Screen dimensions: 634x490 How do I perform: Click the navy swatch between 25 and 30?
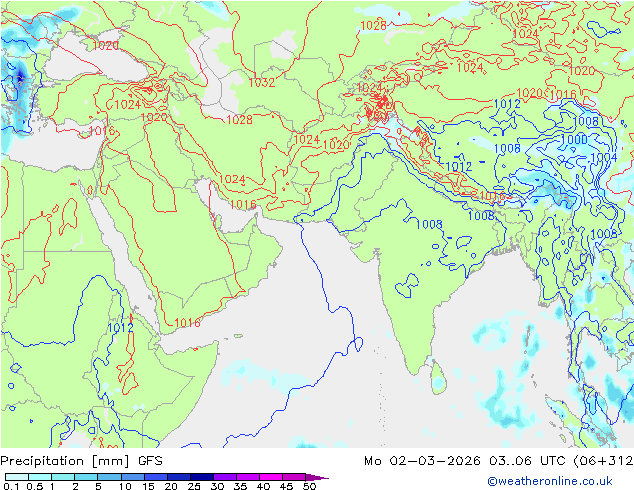[201, 477]
